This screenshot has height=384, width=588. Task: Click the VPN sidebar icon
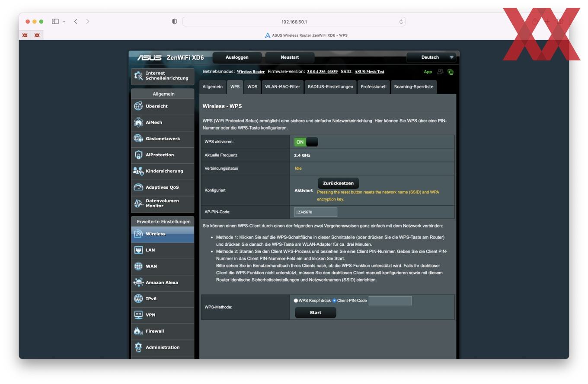click(x=138, y=315)
